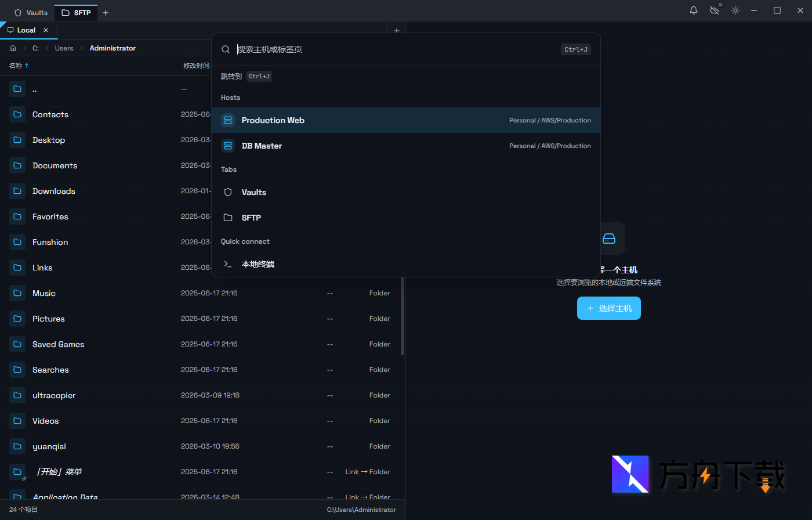Sort by 修改时间 column header
Screen dimensions: 812x520
pyautogui.click(x=196, y=66)
